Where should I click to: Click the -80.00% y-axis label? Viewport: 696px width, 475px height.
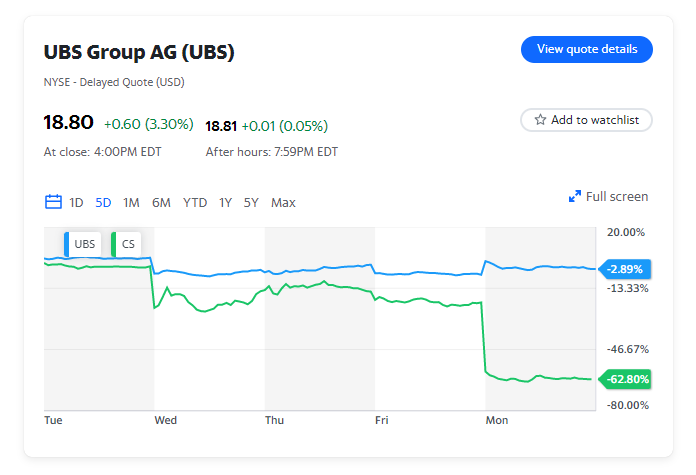tap(628, 405)
